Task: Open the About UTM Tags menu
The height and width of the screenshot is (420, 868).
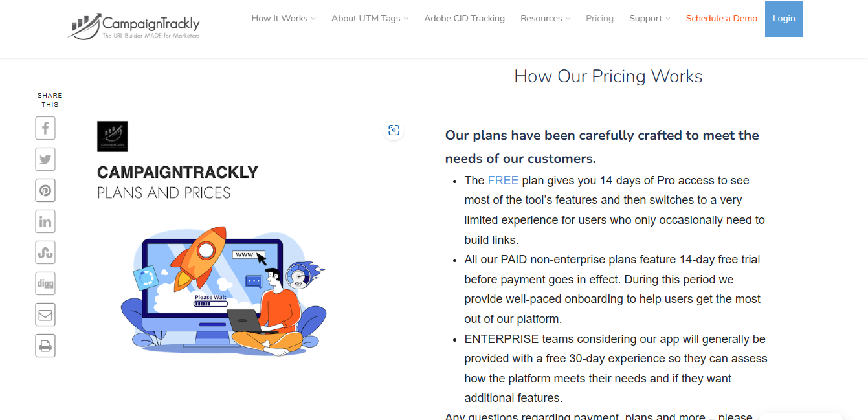Action: (370, 18)
